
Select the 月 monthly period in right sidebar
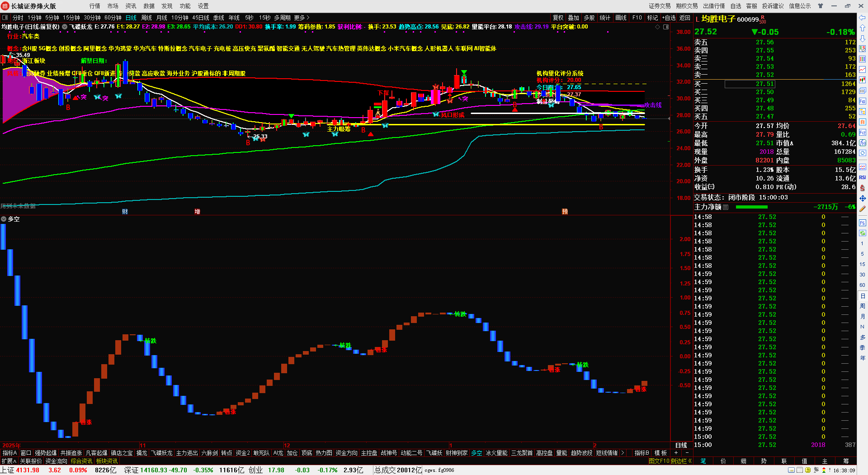pos(863,316)
